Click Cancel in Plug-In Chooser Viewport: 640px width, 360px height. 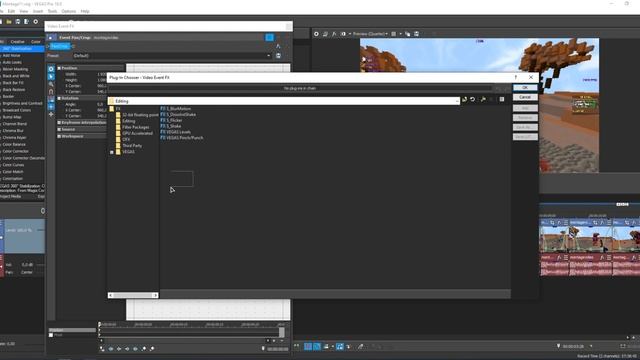tap(525, 97)
